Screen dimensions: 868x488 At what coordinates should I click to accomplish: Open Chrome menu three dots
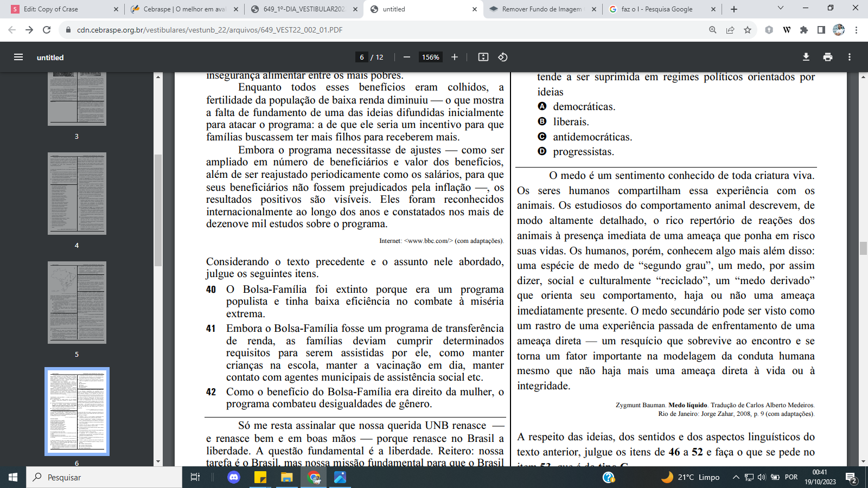click(856, 30)
